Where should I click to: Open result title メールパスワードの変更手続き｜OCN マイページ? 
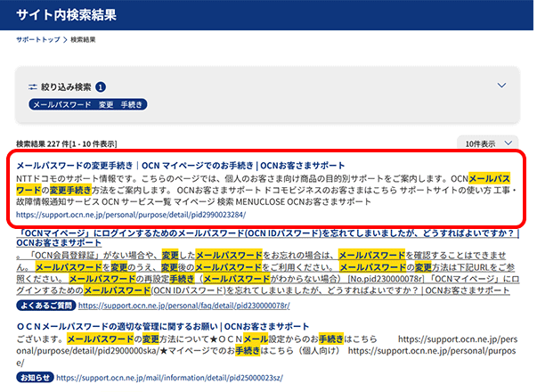[181, 166]
